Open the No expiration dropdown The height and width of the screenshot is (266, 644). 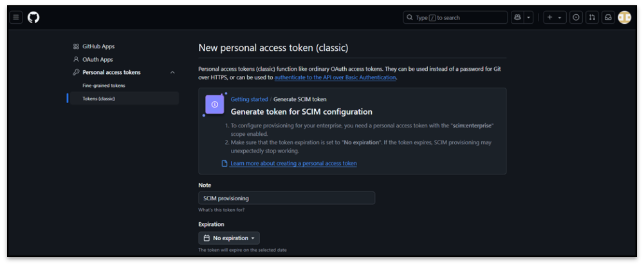pos(230,238)
